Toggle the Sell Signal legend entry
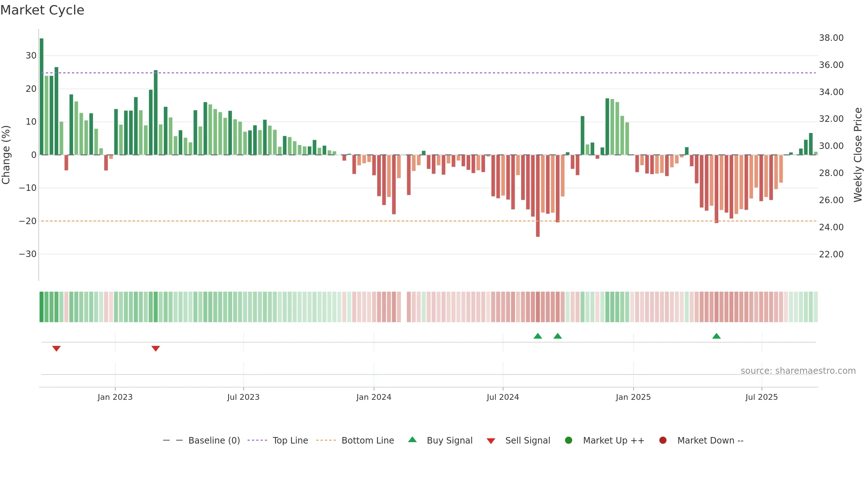 point(518,440)
